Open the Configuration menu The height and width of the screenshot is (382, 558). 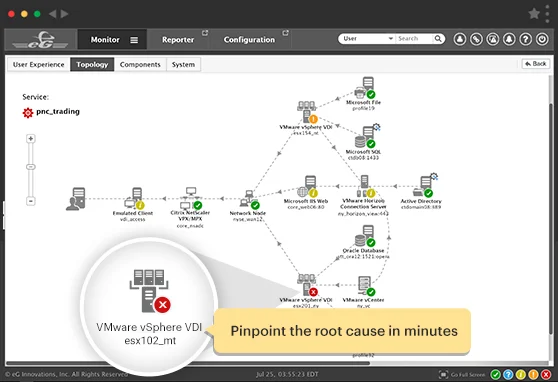(249, 40)
